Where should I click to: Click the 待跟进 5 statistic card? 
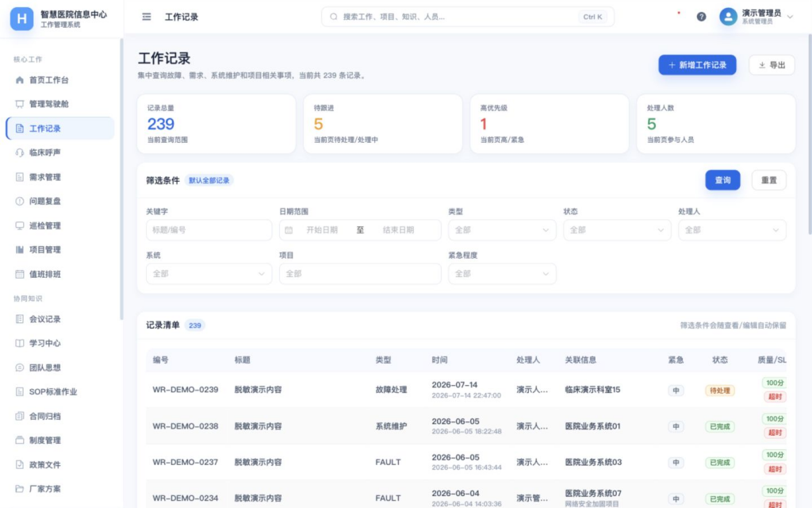point(383,124)
